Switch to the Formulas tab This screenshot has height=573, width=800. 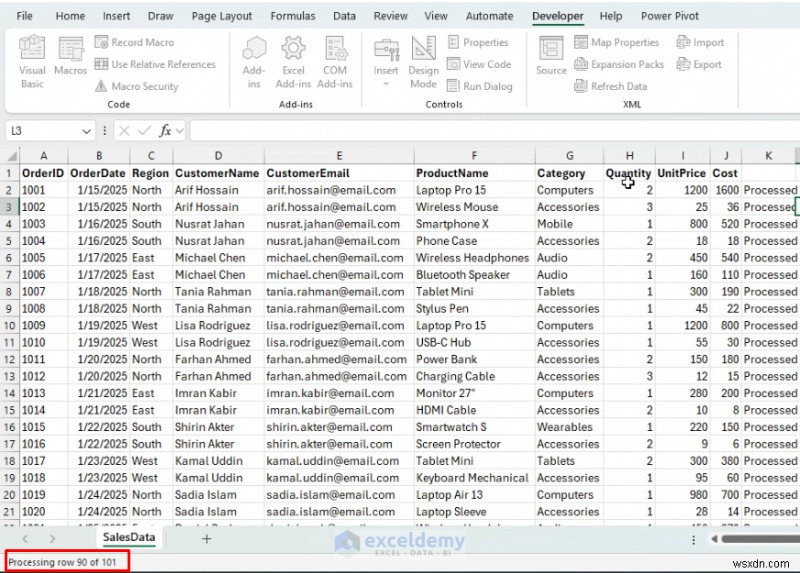pos(293,16)
